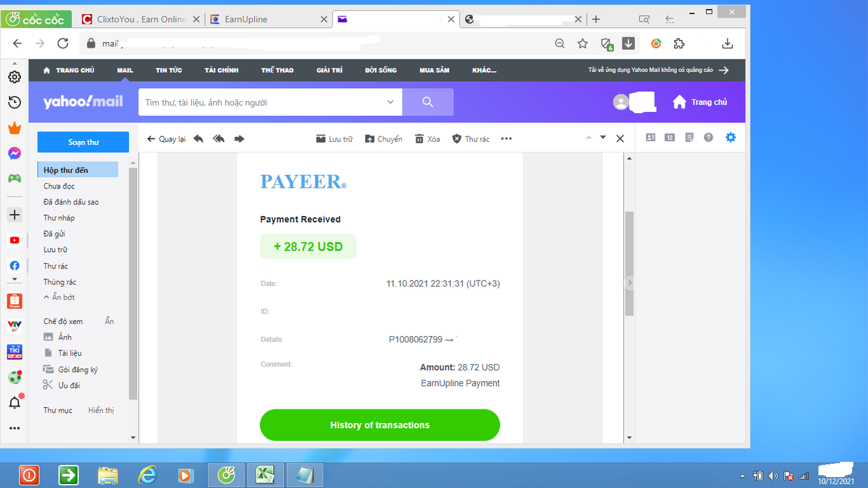Screen dimensions: 868x488
Task: Open Excel from the Windows taskbar
Action: [x=264, y=475]
